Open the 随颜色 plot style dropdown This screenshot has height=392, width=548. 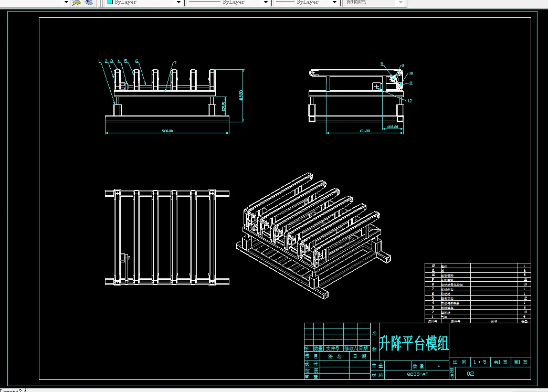[x=401, y=3]
